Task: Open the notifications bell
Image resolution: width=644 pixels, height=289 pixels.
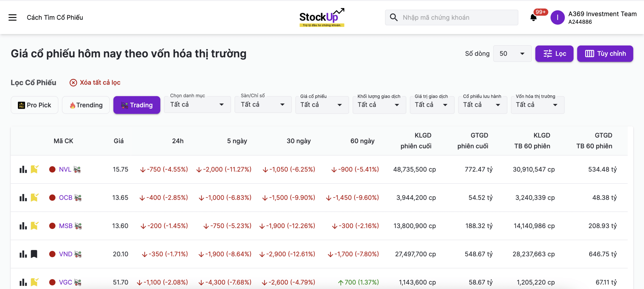Action: click(x=533, y=18)
